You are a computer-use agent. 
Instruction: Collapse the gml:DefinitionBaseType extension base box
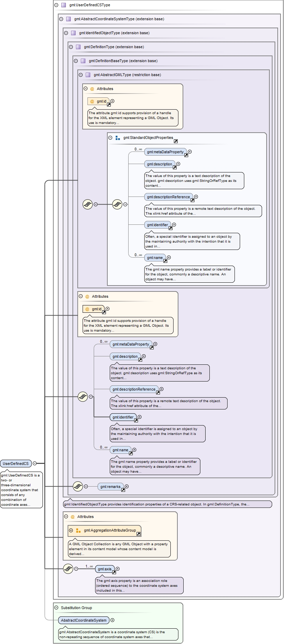coord(76,61)
